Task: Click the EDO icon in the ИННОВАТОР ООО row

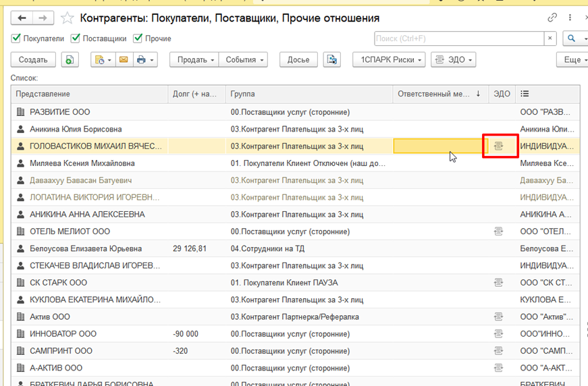Action: [x=498, y=333]
